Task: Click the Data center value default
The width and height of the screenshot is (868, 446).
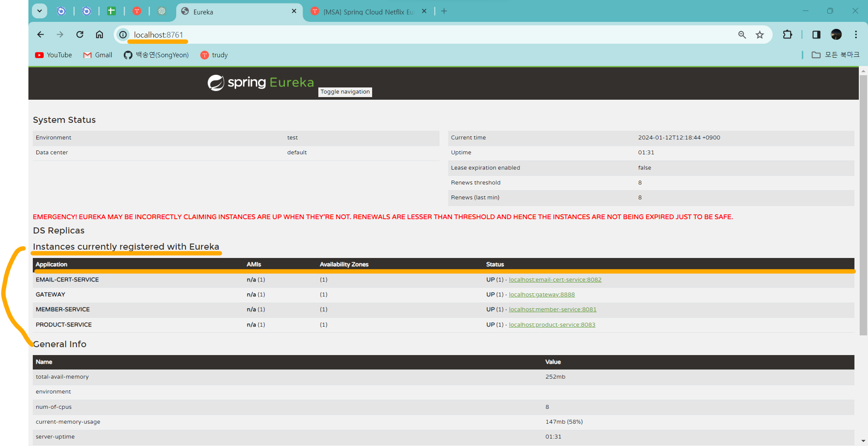Action: pyautogui.click(x=297, y=153)
